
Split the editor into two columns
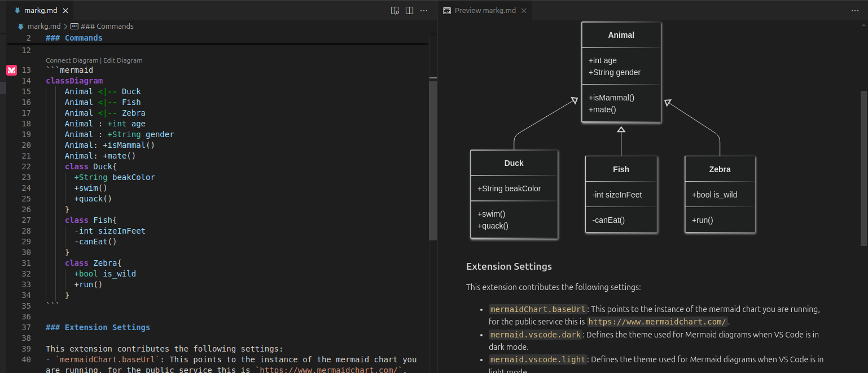(409, 10)
